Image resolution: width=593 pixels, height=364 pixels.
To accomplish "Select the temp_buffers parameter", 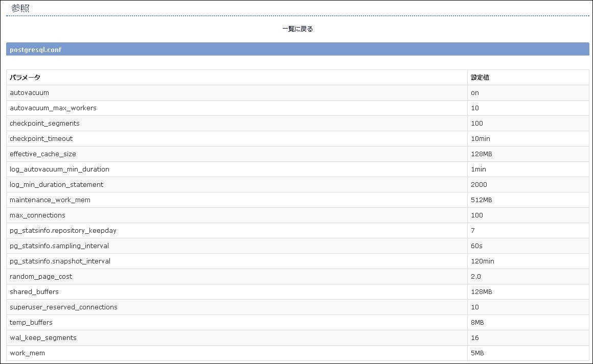I will [31, 323].
